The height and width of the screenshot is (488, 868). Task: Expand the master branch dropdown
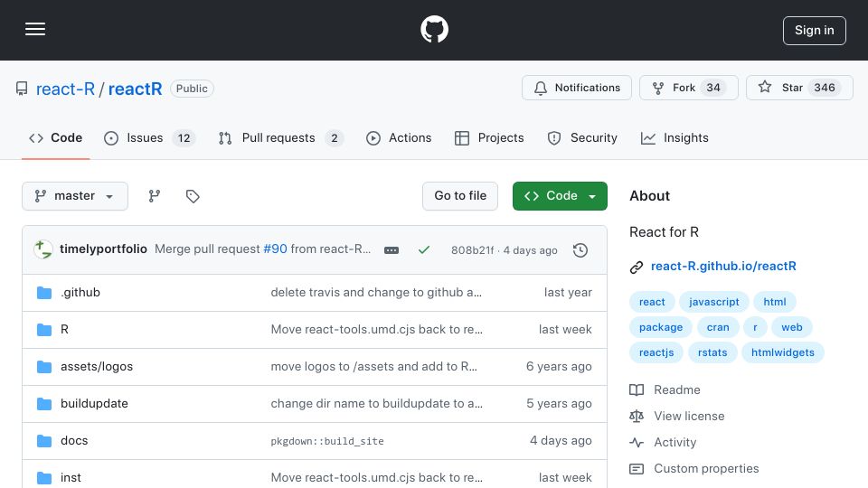point(75,196)
